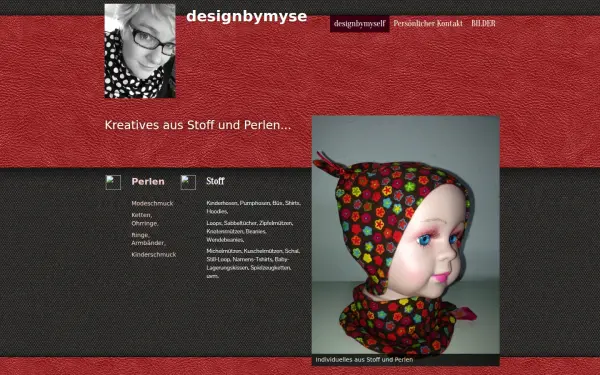Click the Stoff heading
The width and height of the screenshot is (600, 375).
coord(215,181)
